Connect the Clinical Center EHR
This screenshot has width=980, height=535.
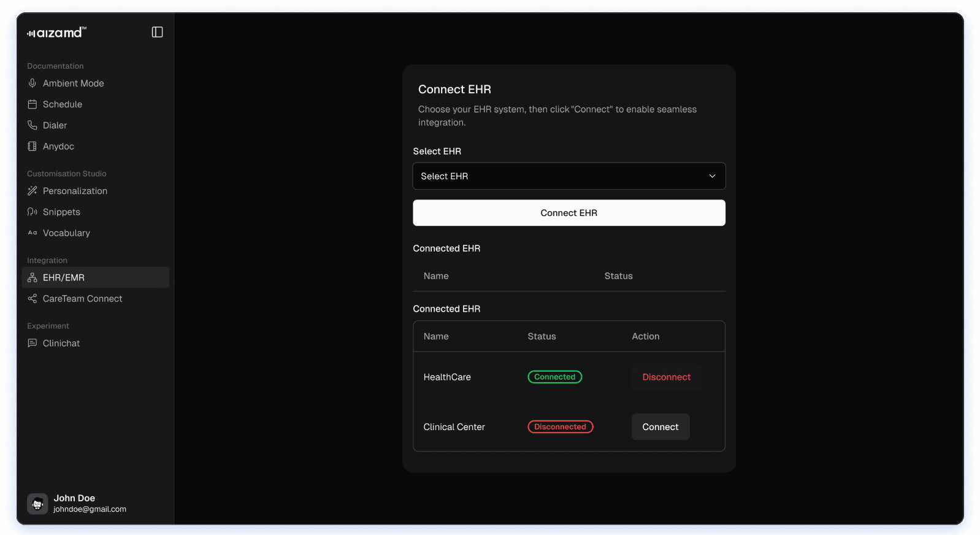tap(660, 427)
